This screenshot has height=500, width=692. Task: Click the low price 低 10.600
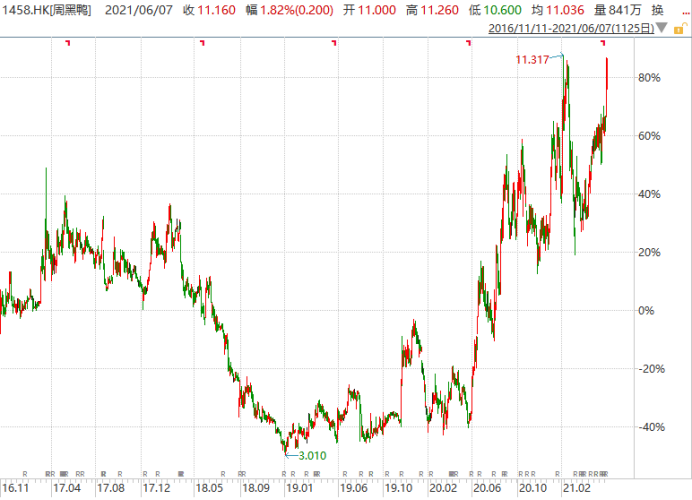pyautogui.click(x=495, y=10)
